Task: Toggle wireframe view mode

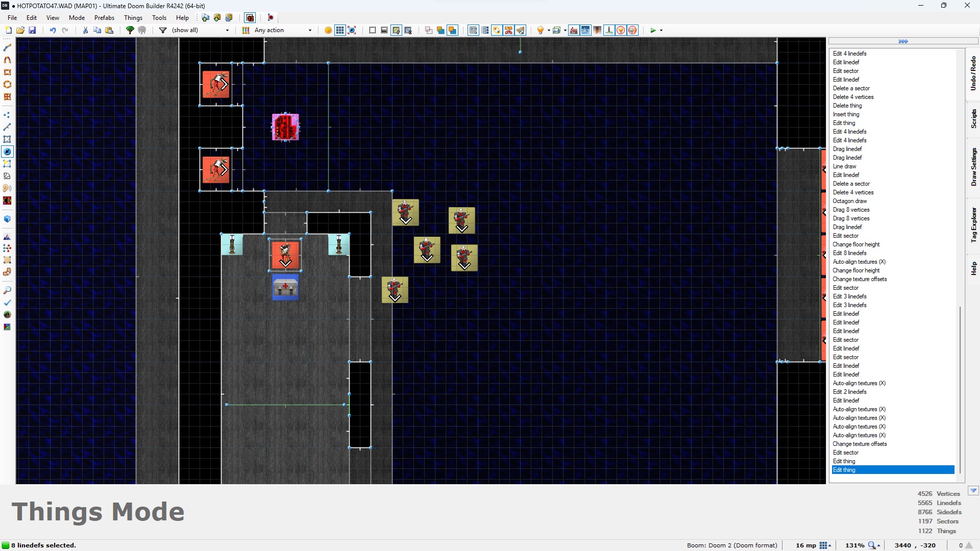Action: 373,31
